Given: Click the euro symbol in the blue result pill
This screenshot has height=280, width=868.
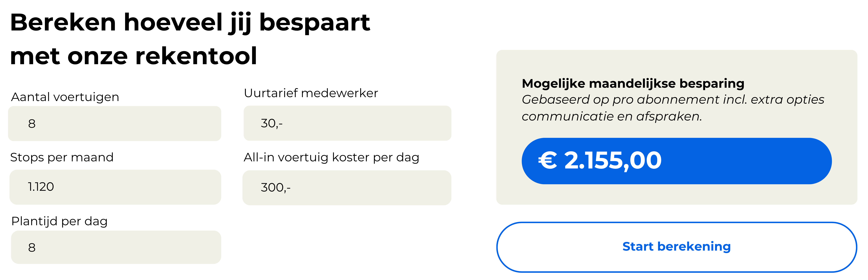Looking at the screenshot, I should click(x=548, y=160).
